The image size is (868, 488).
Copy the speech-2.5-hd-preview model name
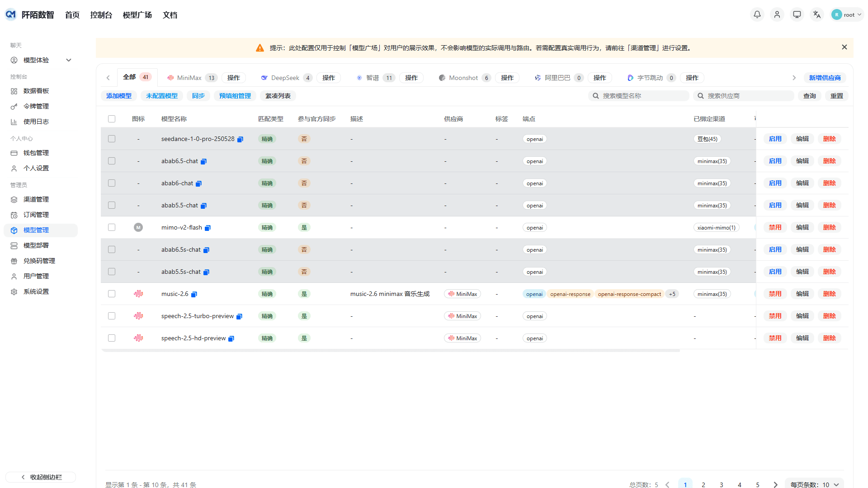231,338
